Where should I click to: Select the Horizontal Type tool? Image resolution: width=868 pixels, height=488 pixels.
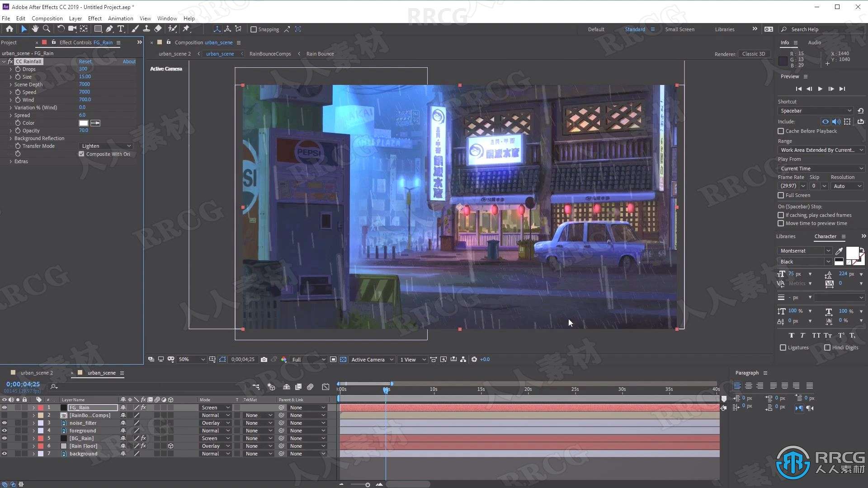(x=121, y=29)
